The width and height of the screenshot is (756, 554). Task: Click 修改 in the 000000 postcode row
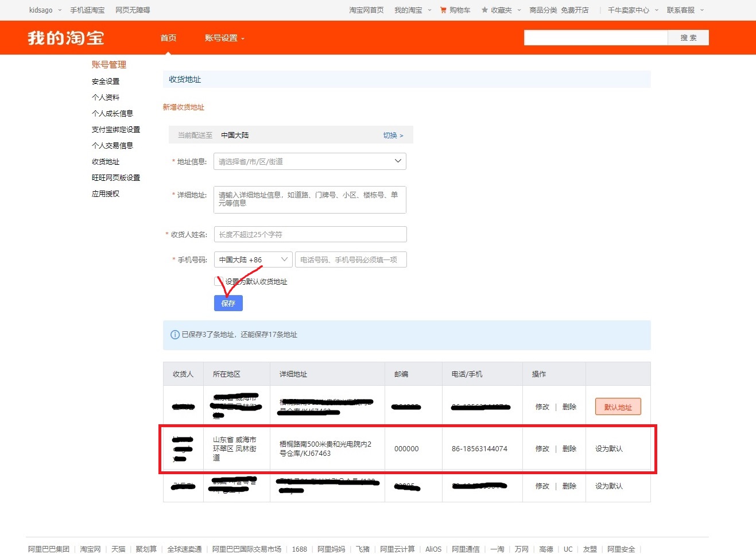pos(542,449)
